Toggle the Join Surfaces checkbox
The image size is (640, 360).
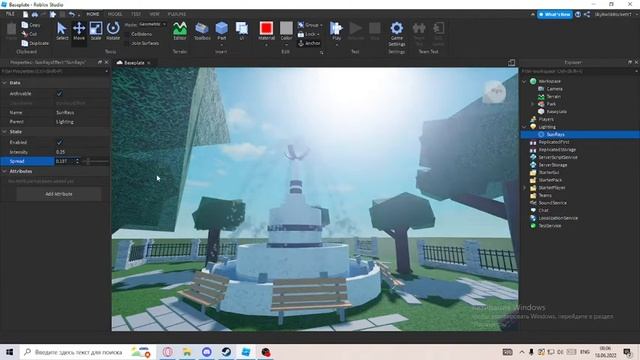pos(127,43)
